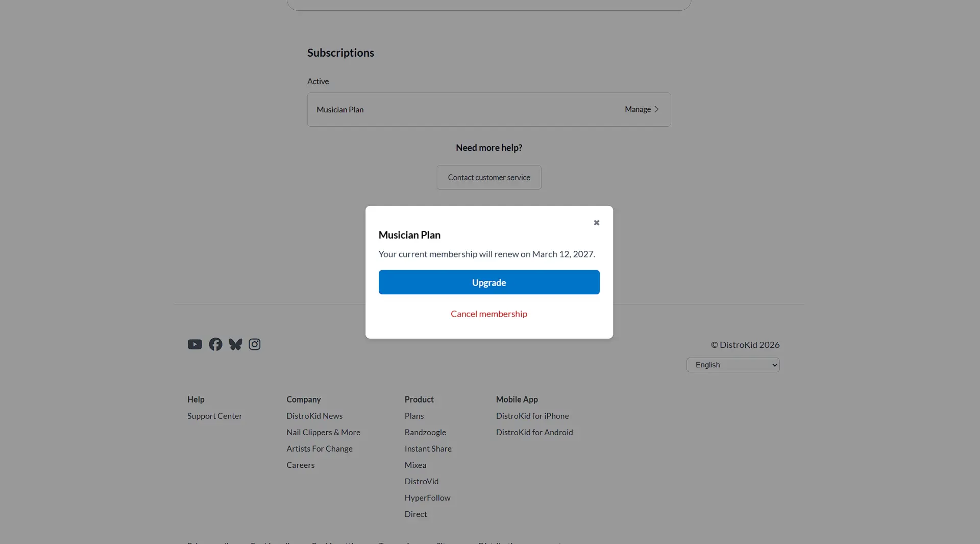Click the Musician Plan subscription row
This screenshot has width=980, height=544.
pos(489,109)
